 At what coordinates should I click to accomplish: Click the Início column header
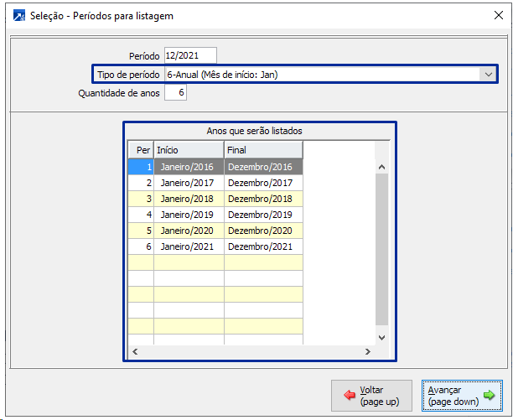(x=189, y=150)
